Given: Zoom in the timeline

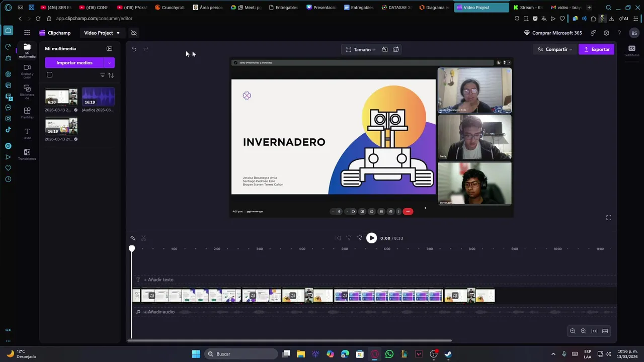Looking at the screenshot, I should click(584, 331).
